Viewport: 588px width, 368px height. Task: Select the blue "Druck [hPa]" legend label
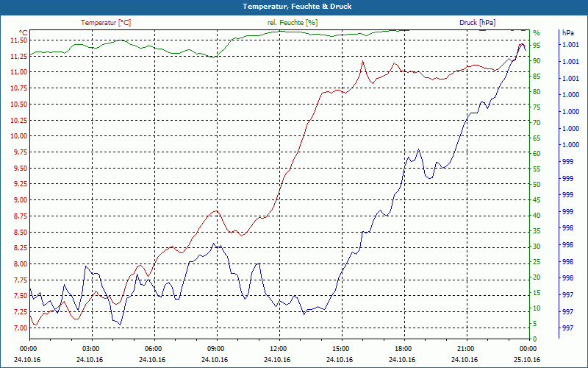pyautogui.click(x=477, y=23)
